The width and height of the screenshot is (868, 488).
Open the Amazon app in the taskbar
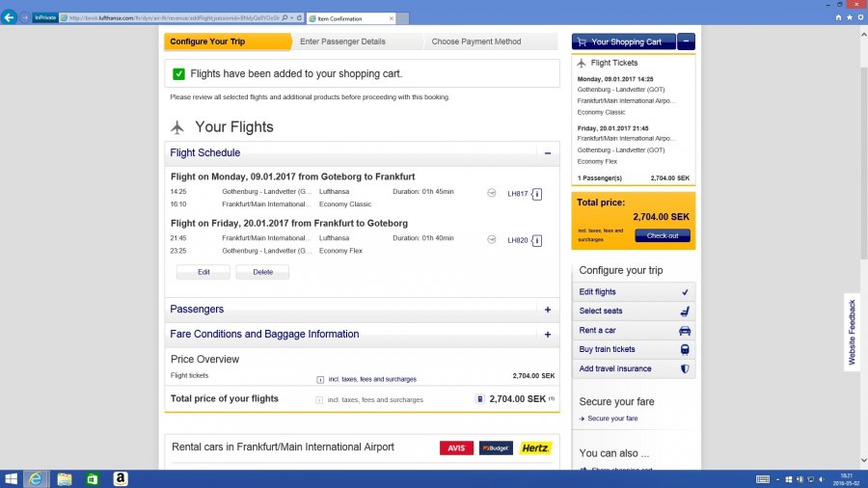point(120,479)
